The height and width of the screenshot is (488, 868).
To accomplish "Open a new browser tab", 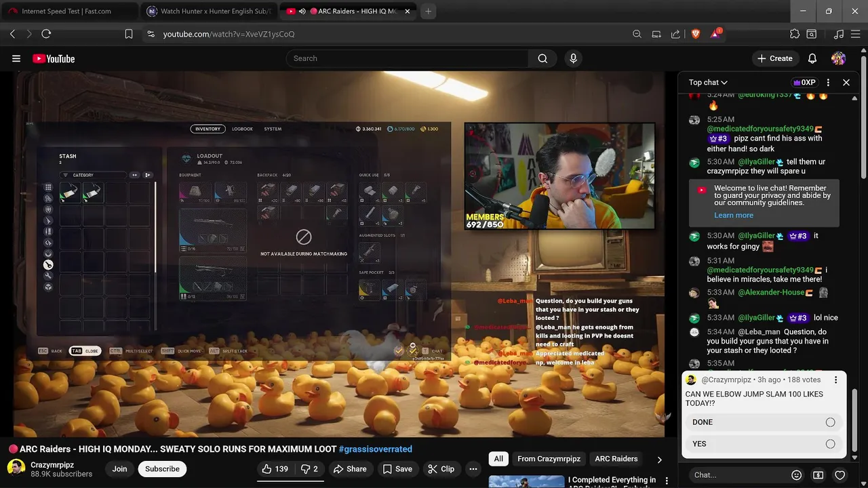I will point(428,12).
